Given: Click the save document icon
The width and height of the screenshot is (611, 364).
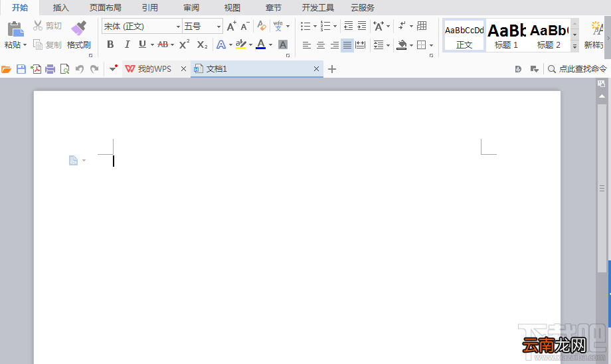Looking at the screenshot, I should tap(21, 69).
